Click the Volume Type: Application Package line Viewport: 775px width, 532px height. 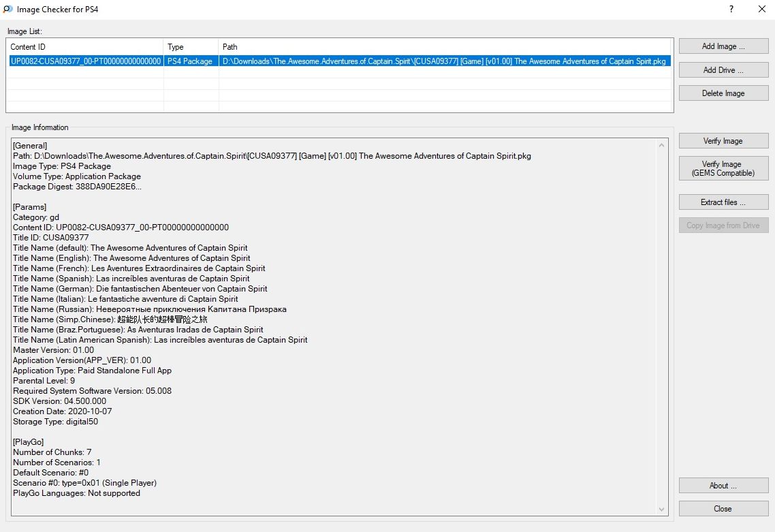click(76, 176)
